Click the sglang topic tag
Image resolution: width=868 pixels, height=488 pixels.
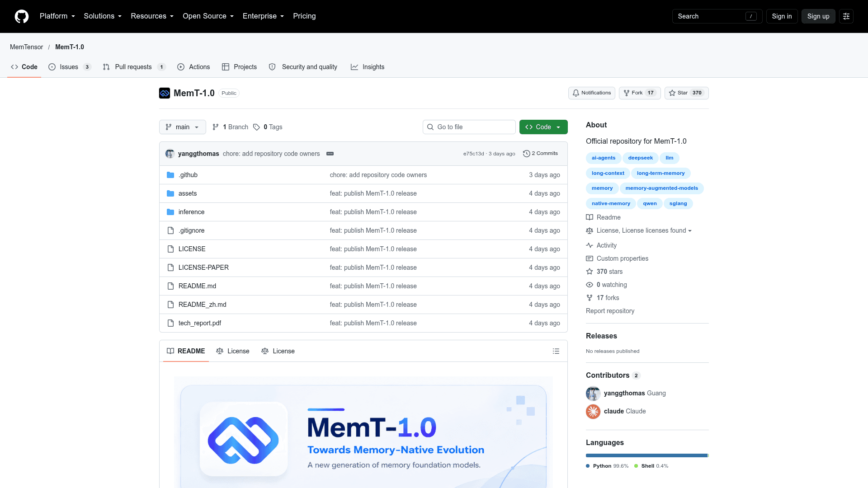pyautogui.click(x=678, y=204)
